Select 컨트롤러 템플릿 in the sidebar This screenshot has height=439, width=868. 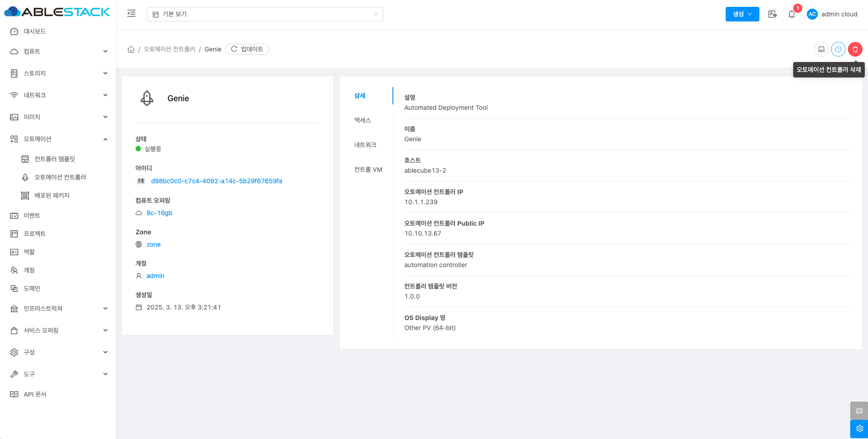[x=55, y=159]
